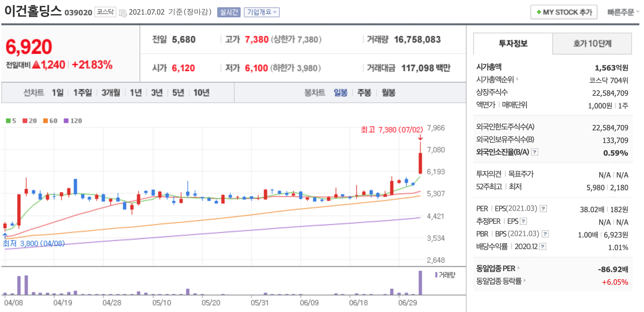Click the 52주최고 최저 values
This screenshot has height=312, width=644.
(x=607, y=188)
